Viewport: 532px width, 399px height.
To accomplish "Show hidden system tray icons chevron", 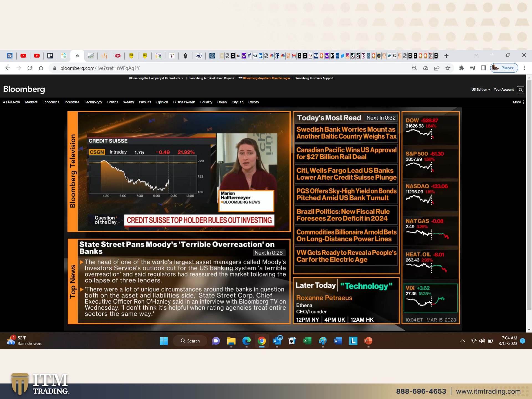I will [463, 341].
